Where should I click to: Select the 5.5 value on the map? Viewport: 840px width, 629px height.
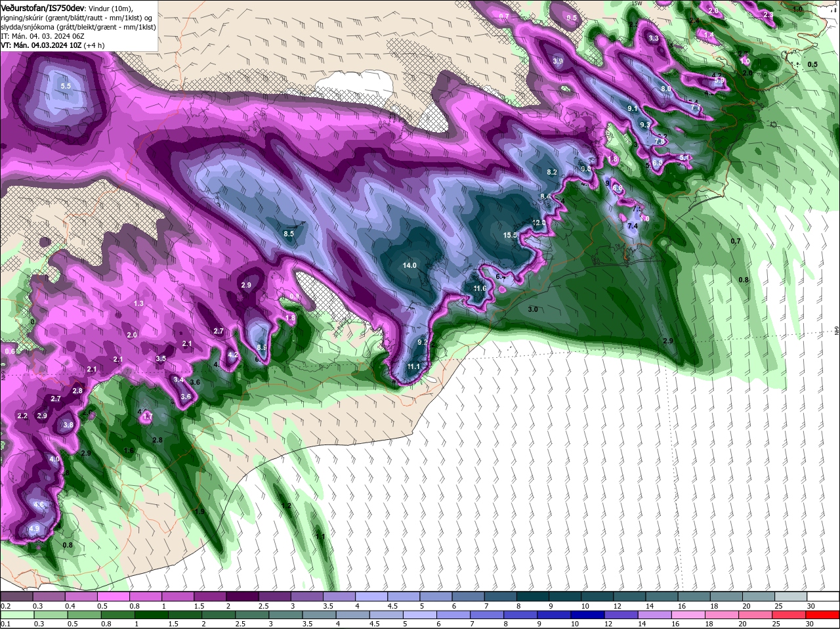click(x=66, y=86)
